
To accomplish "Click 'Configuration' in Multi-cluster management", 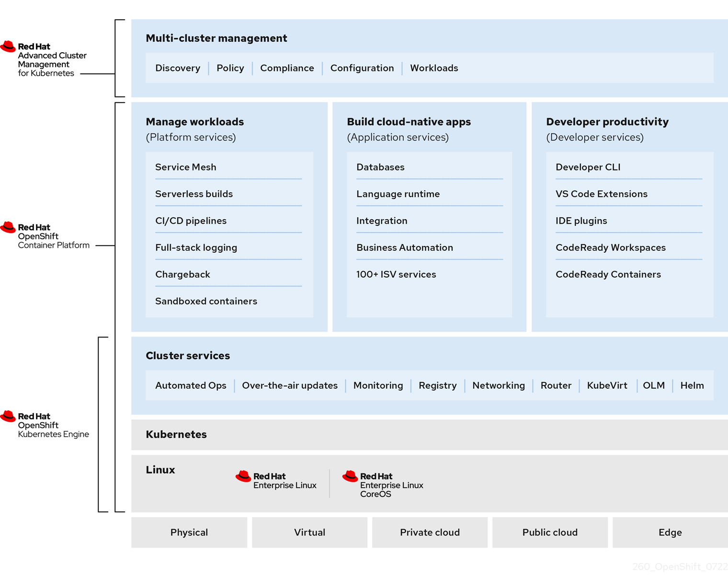I will click(x=362, y=68).
